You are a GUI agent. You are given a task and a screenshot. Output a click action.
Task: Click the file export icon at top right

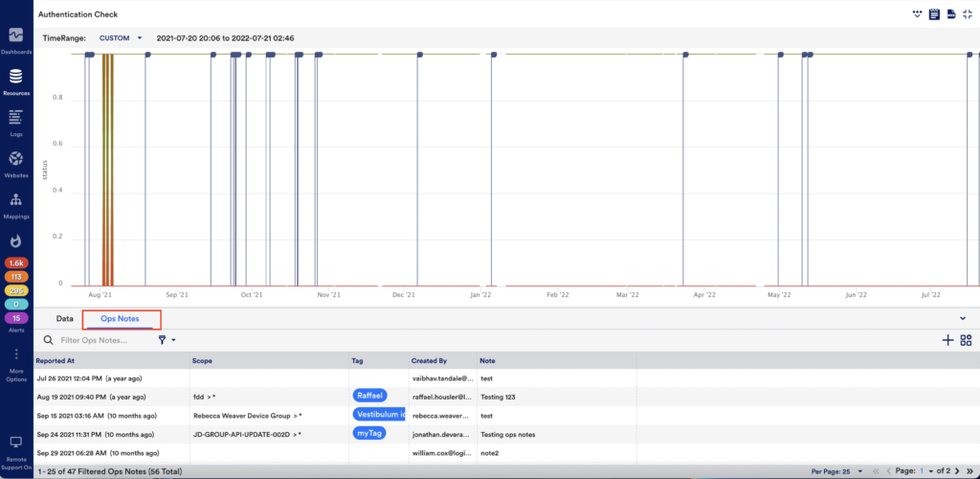951,13
